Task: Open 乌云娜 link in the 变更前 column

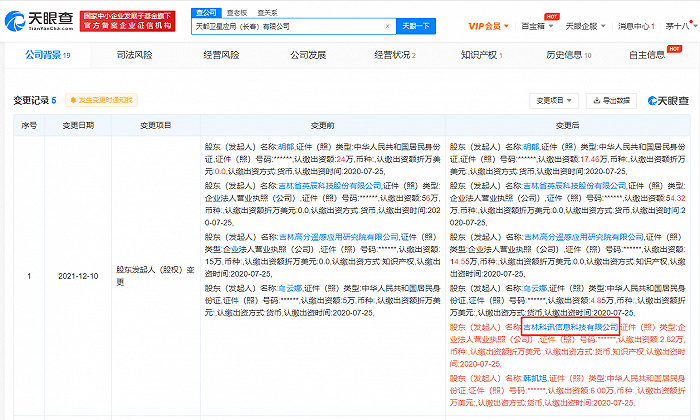Action: pyautogui.click(x=290, y=288)
